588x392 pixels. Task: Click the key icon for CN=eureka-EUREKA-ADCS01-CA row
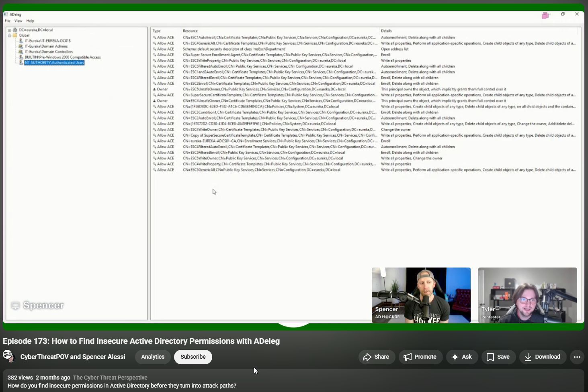tap(154, 141)
